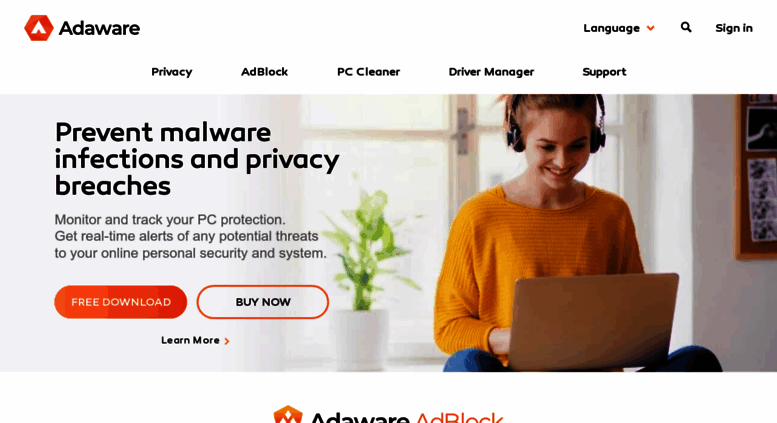Click the Learn More arrow icon
777x423 pixels.
[x=227, y=341]
